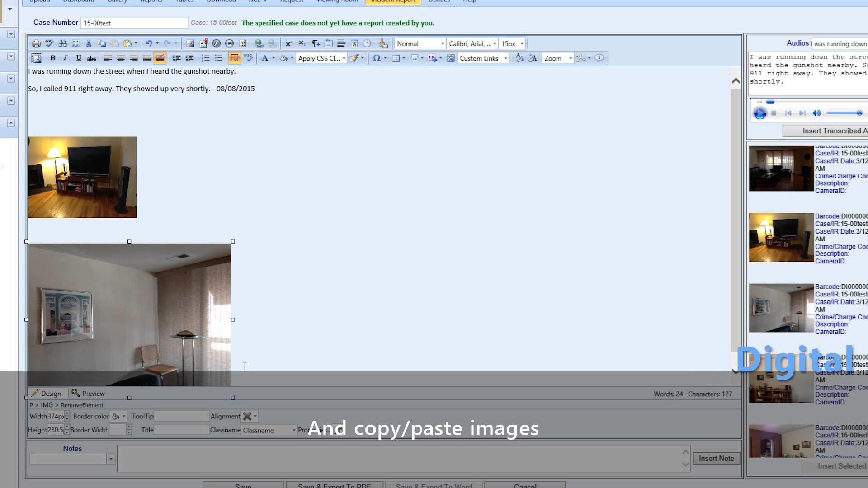Click the Insert Note button
Viewport: 868px width, 488px height.
click(716, 458)
